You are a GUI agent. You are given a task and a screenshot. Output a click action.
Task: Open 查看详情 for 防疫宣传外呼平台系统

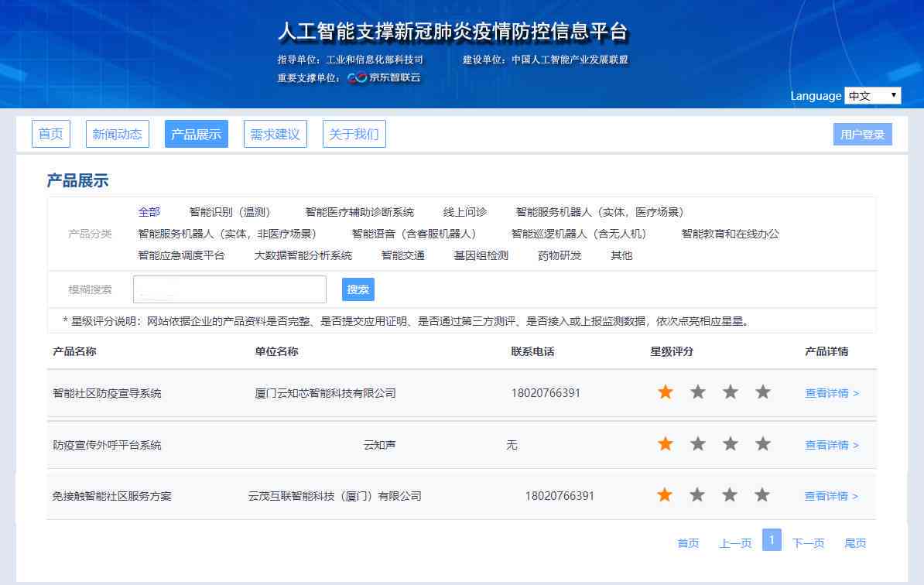pos(831,446)
